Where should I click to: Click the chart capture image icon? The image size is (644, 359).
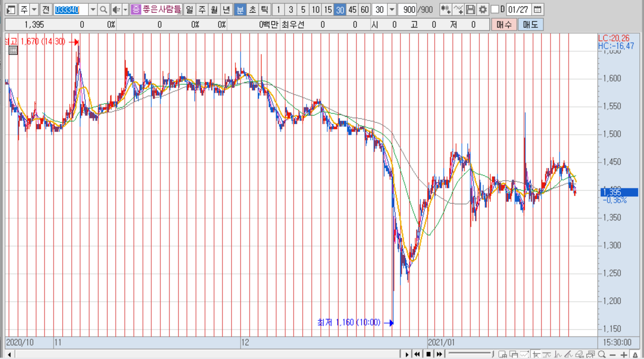pos(591,354)
